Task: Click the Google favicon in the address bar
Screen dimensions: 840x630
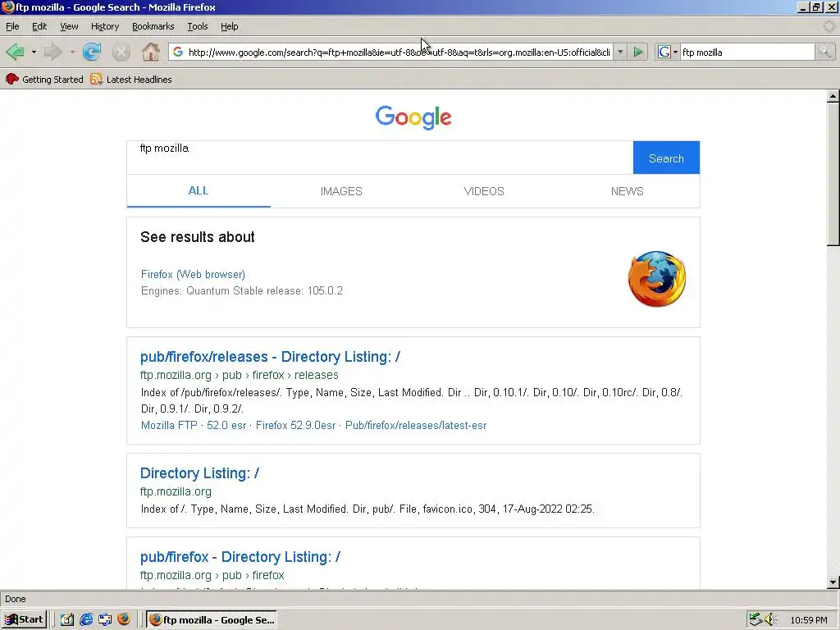Action: [178, 52]
